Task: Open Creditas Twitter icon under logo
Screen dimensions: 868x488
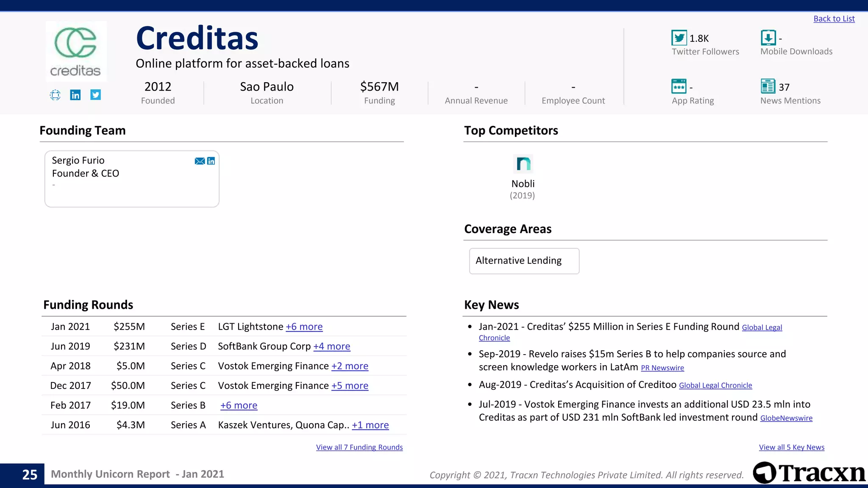Action: [96, 94]
